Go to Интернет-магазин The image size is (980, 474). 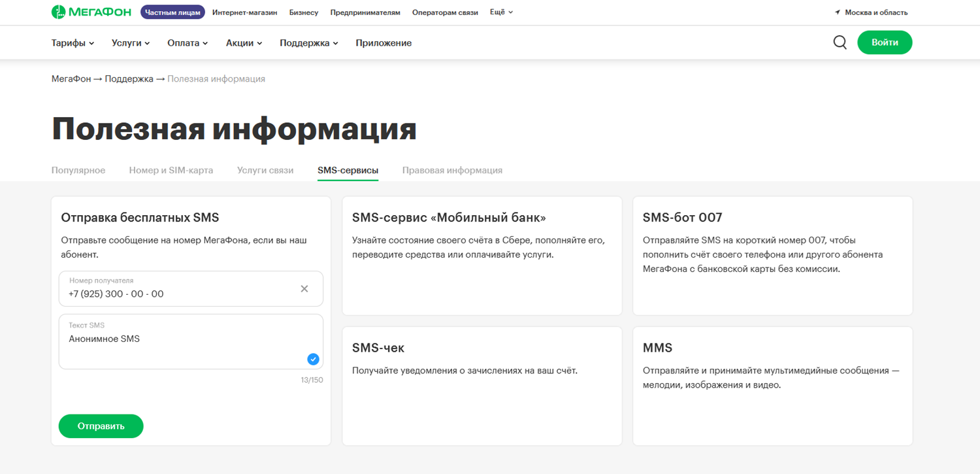244,12
